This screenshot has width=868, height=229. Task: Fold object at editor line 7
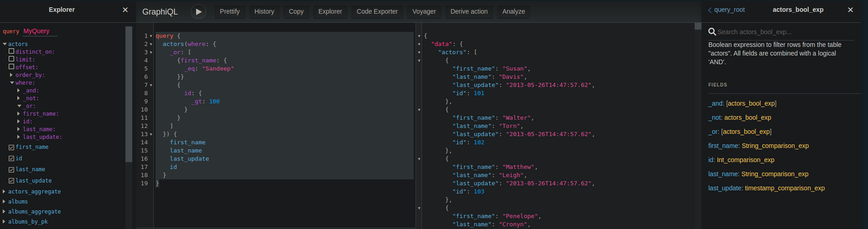pyautogui.click(x=151, y=85)
